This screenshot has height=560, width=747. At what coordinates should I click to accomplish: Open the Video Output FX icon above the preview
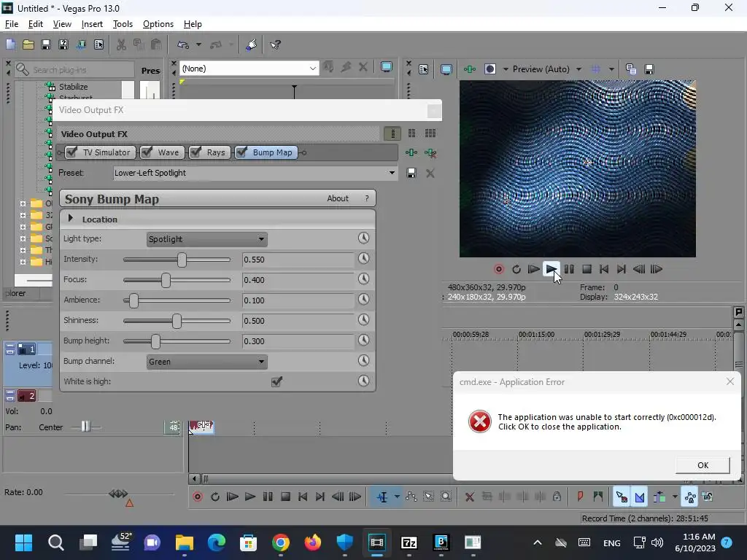coord(470,69)
